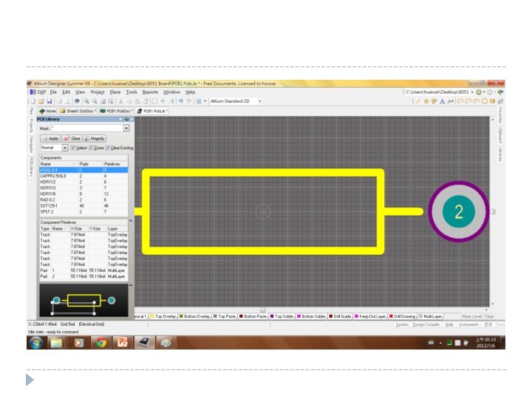Image resolution: width=532 pixels, height=399 pixels.
Task: Switch to the Home tab
Action: tap(47, 111)
